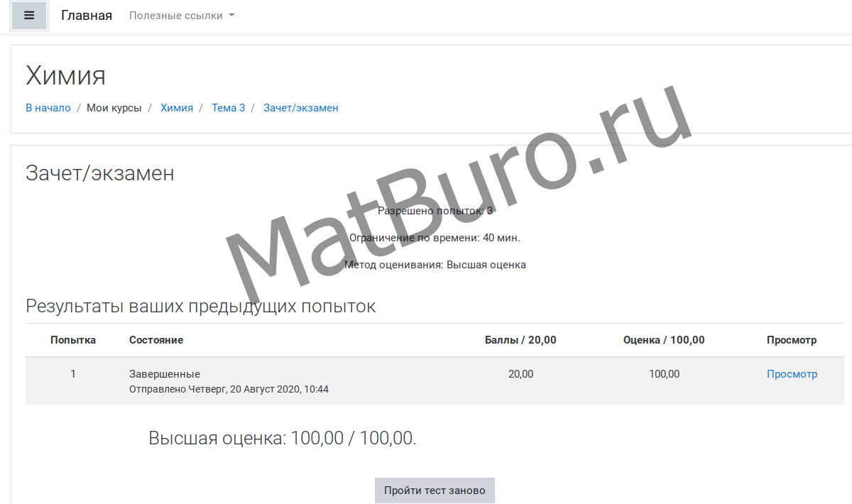The width and height of the screenshot is (852, 504).
Task: Open Просмотр link for attempt 1
Action: pyautogui.click(x=792, y=374)
